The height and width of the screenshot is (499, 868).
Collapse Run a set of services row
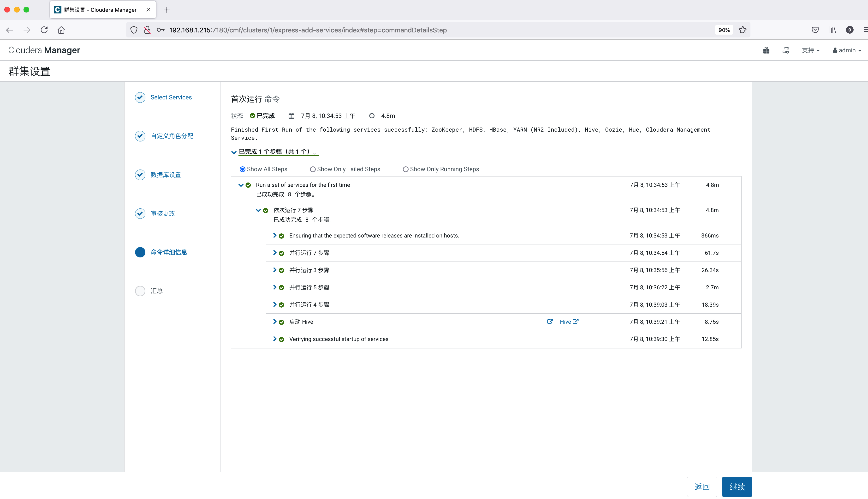241,185
